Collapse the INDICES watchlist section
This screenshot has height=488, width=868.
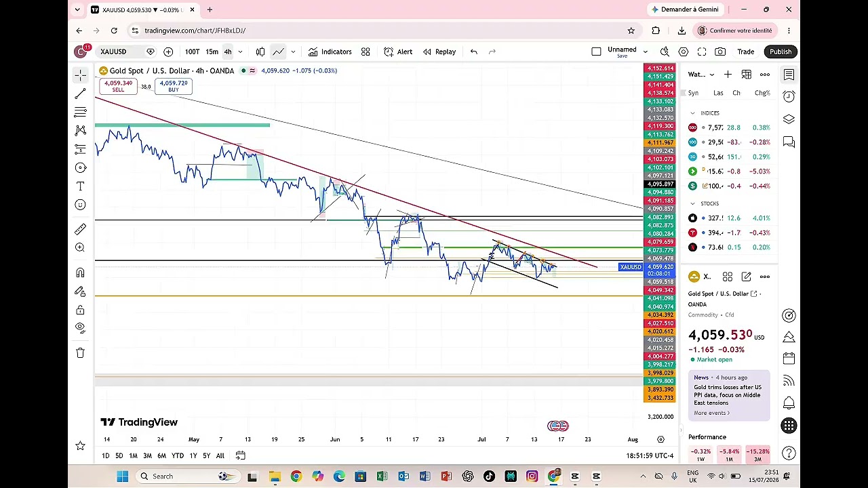coord(692,113)
